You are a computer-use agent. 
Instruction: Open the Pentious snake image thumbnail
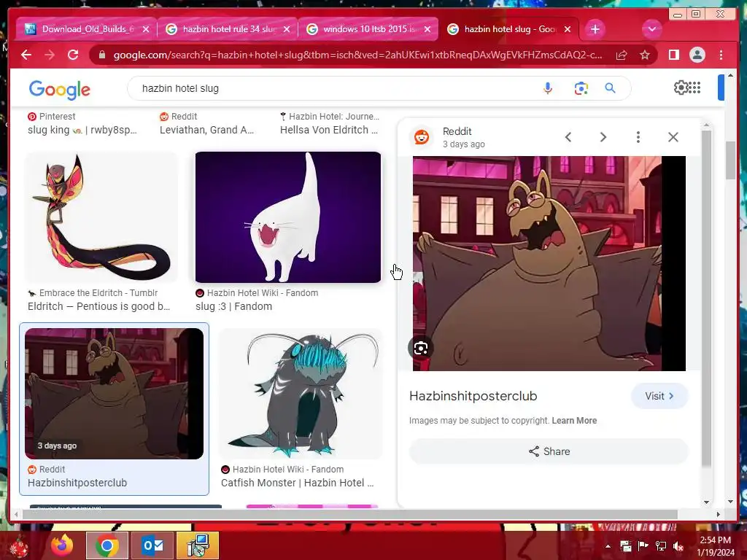pyautogui.click(x=101, y=217)
